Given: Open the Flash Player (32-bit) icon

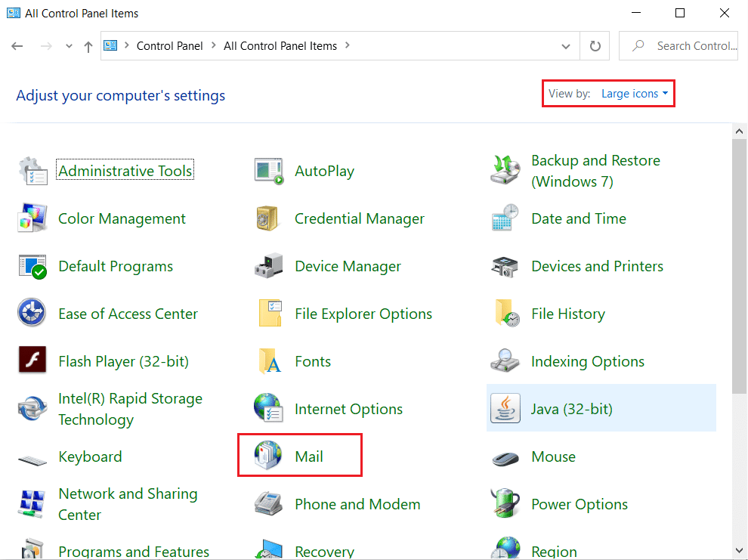Looking at the screenshot, I should pyautogui.click(x=32, y=361).
